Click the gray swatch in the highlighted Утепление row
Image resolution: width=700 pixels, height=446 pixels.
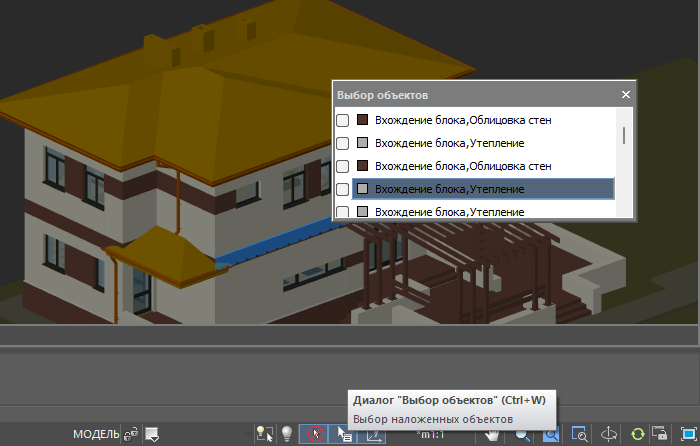[x=362, y=188]
